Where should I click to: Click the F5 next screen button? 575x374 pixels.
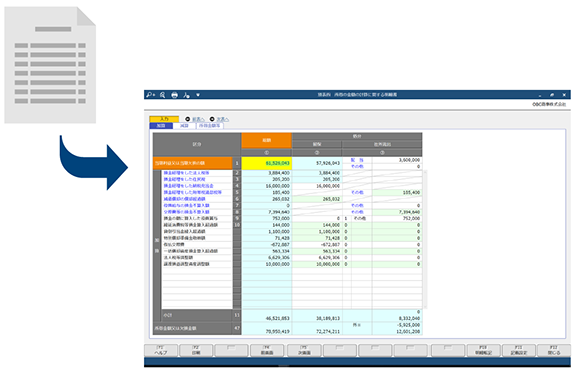coord(304,350)
